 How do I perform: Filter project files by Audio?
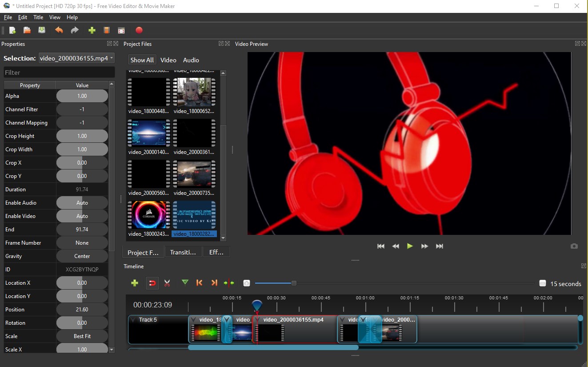tap(191, 60)
